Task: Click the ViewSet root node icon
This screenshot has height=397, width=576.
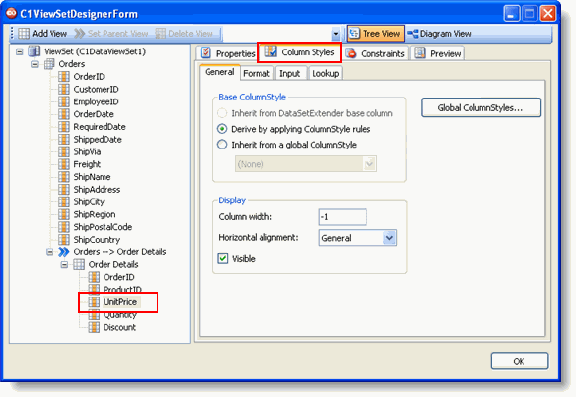Action: pos(34,51)
